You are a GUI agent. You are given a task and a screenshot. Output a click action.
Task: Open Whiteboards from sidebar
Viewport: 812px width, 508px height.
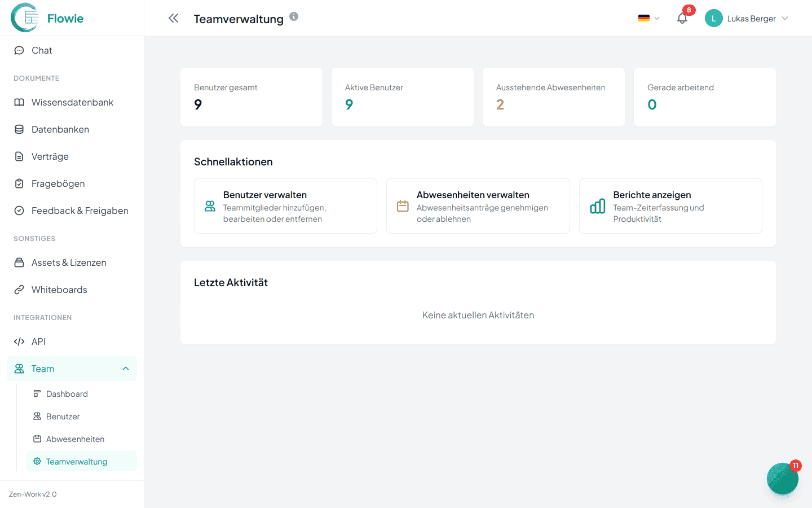pos(72,290)
